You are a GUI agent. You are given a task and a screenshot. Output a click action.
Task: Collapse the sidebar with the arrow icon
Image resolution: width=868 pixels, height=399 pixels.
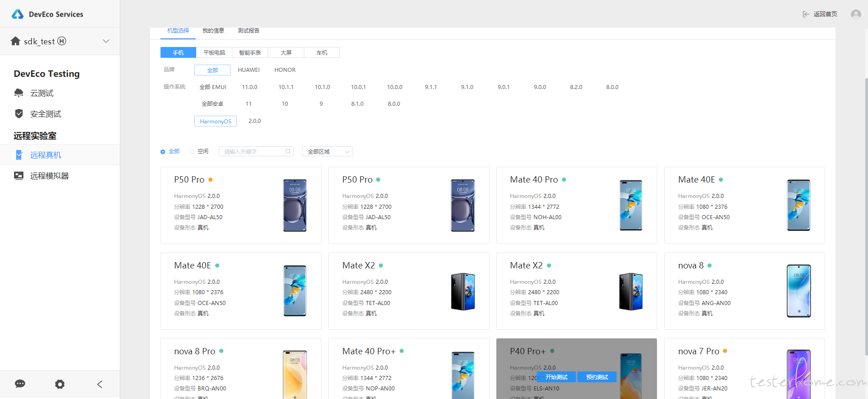click(x=99, y=384)
